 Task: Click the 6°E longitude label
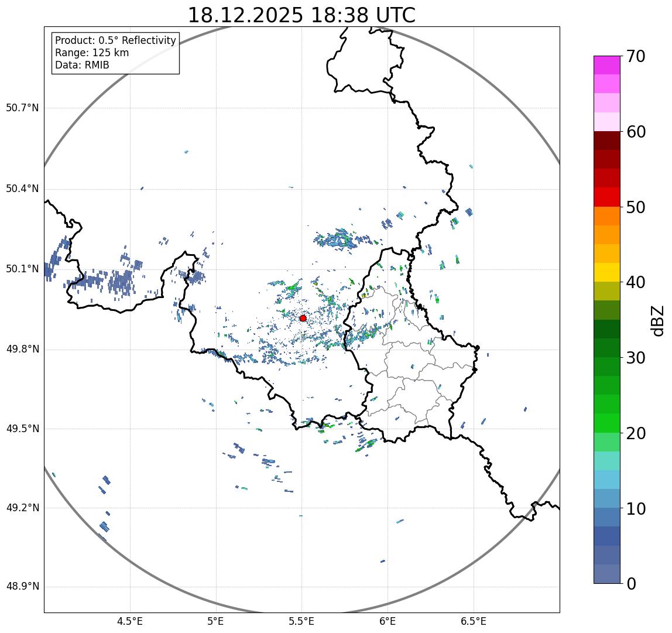click(388, 621)
